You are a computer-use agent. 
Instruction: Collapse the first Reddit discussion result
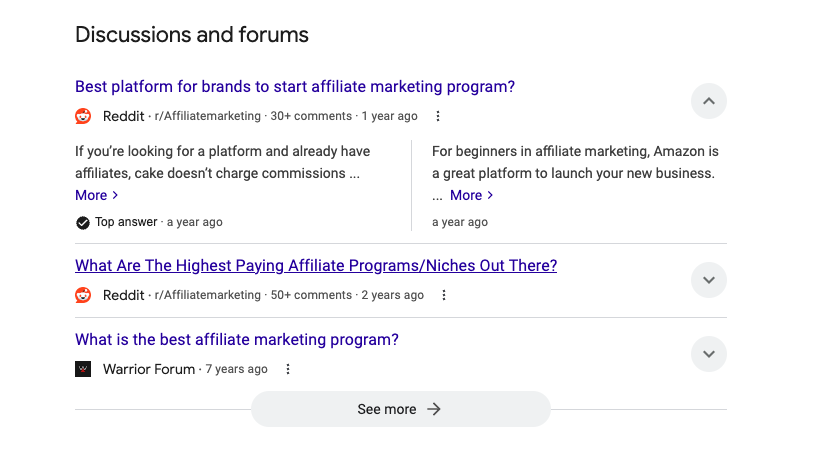click(x=708, y=101)
